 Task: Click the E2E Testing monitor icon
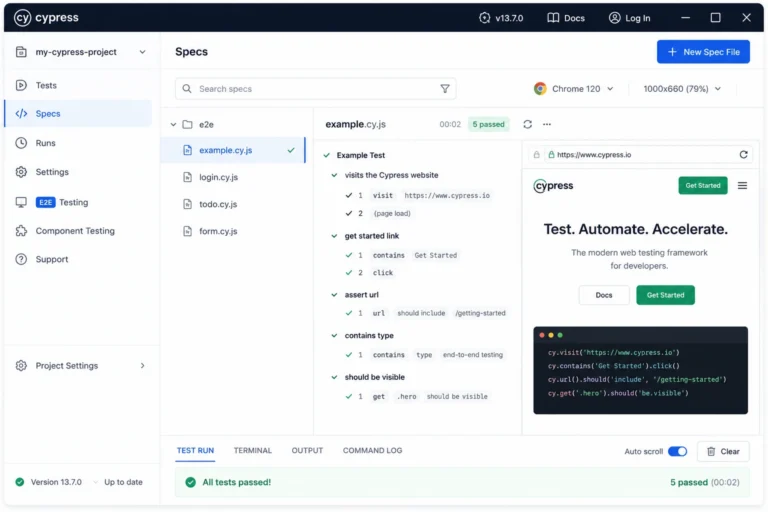[x=21, y=202]
